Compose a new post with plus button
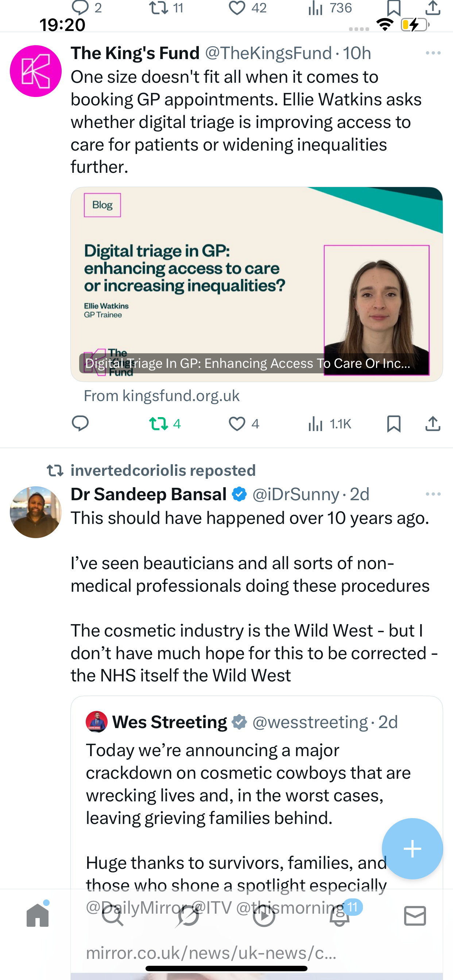The image size is (453, 980). [412, 848]
